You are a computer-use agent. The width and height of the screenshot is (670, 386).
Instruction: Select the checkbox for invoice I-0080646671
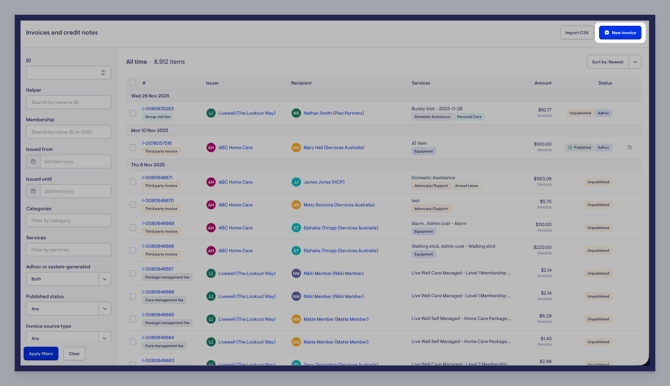(133, 182)
